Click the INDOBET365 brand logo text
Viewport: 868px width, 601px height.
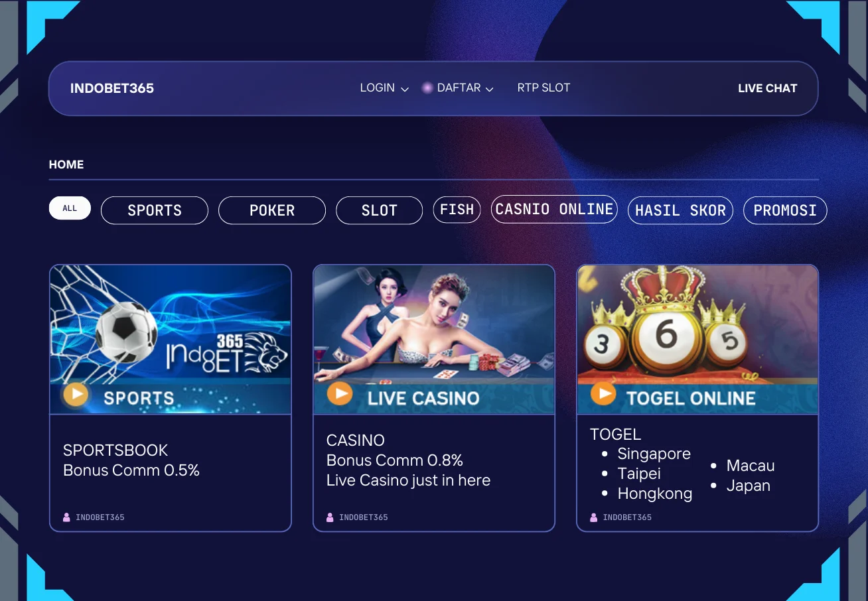[112, 88]
